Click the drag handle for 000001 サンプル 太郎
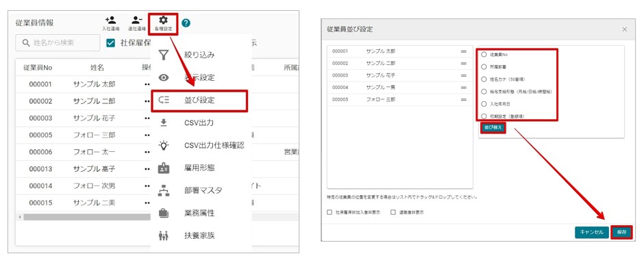The image size is (644, 258). [x=464, y=52]
